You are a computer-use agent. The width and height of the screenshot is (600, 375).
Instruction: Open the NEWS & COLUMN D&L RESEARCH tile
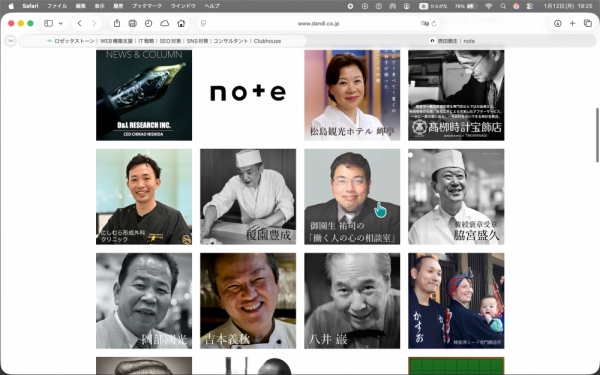144,95
